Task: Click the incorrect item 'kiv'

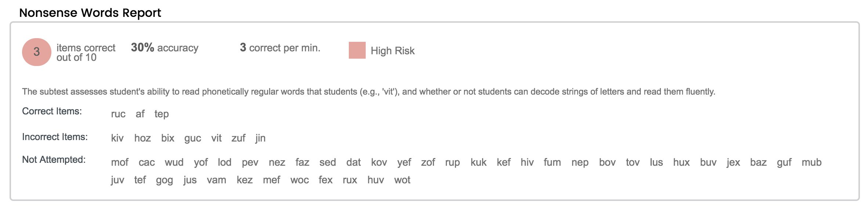Action: pyautogui.click(x=117, y=138)
